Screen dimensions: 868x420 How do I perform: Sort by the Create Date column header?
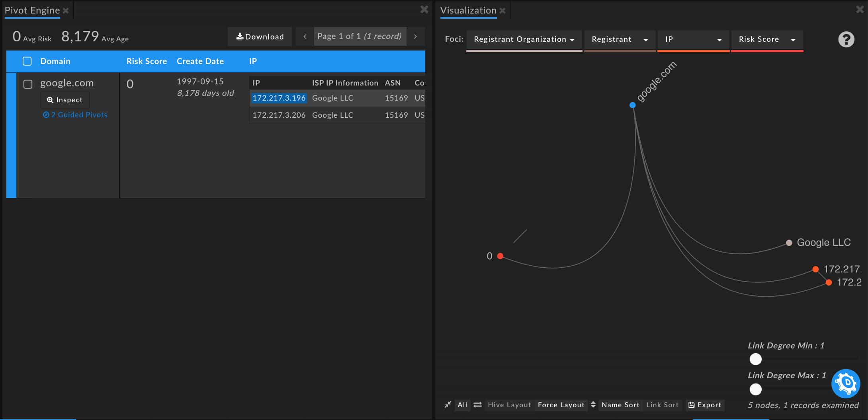point(200,61)
